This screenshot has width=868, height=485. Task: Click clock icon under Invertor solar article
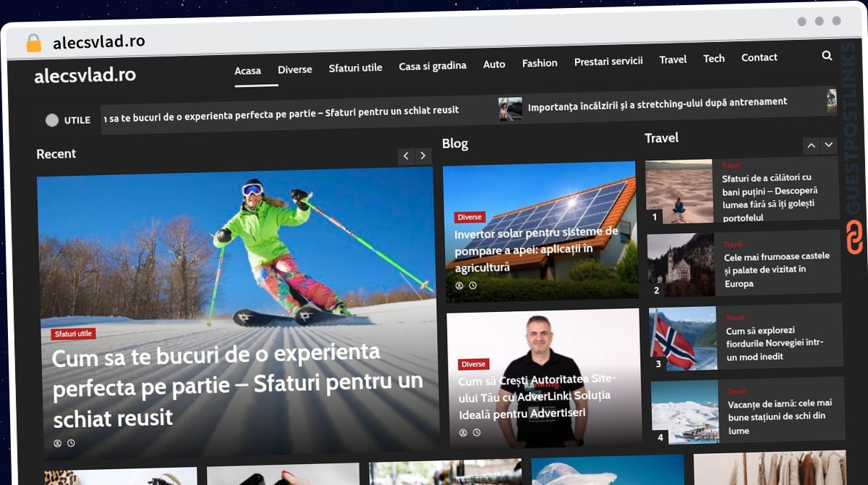(x=472, y=285)
